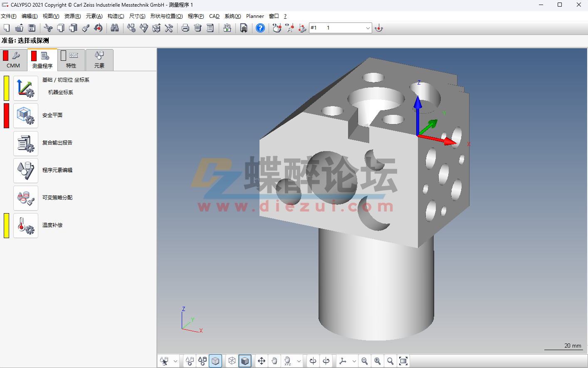Toggle the solid shaded view mode

pyautogui.click(x=215, y=361)
